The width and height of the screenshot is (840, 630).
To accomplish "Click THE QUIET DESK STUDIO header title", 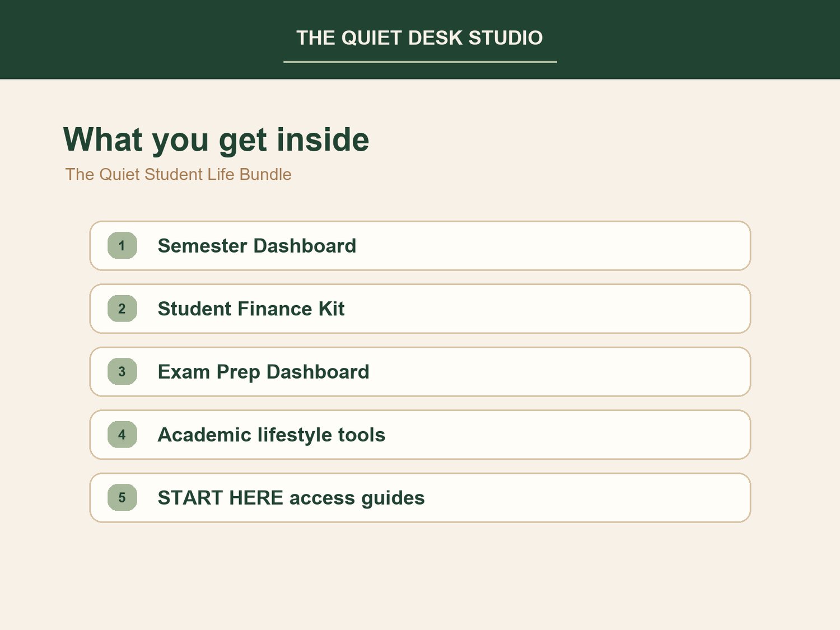I will tap(419, 38).
